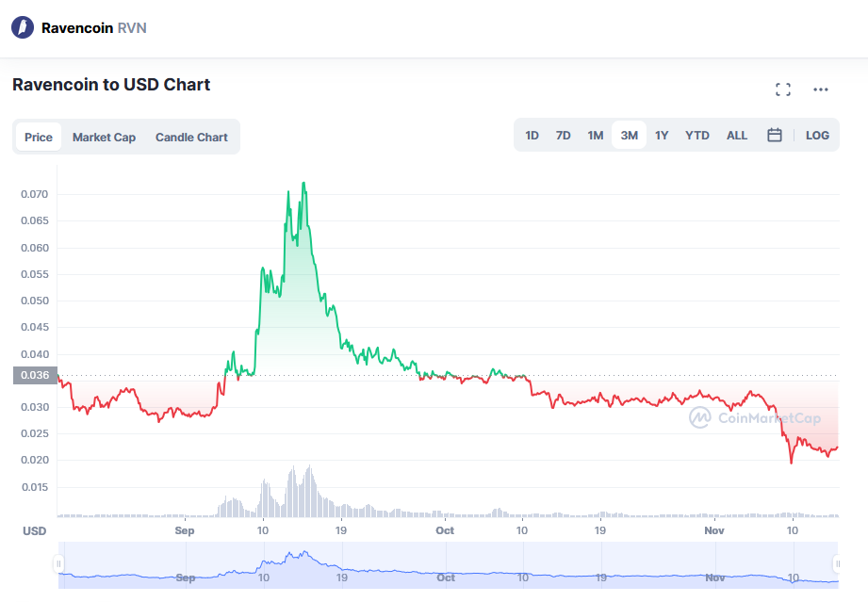Screen dimensions: 868x602
Task: Select the 1M time range
Action: click(x=595, y=135)
